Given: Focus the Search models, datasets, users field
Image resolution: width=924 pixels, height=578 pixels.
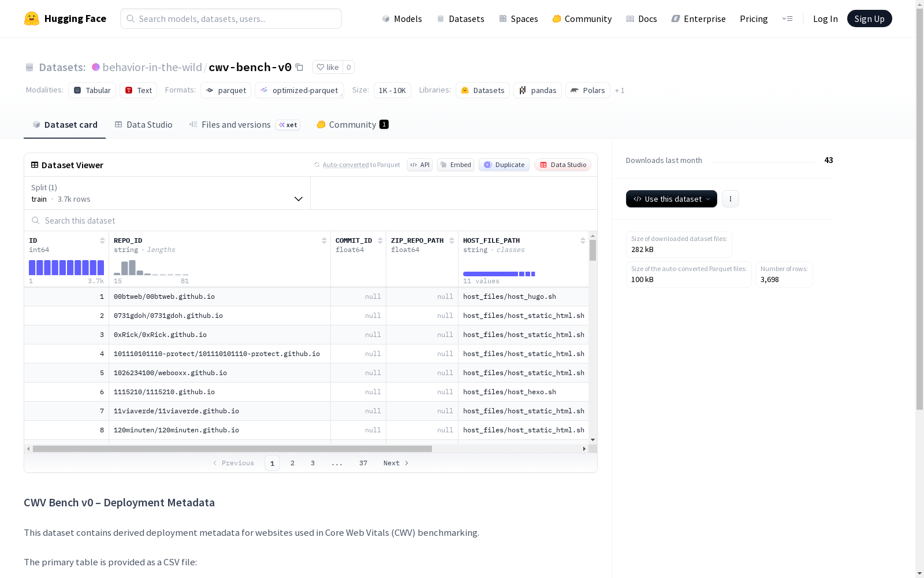Looking at the screenshot, I should (x=231, y=18).
